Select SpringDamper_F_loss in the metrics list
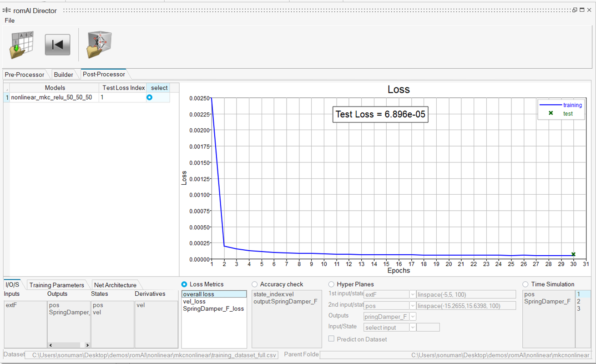The height and width of the screenshot is (364, 596). tap(213, 308)
